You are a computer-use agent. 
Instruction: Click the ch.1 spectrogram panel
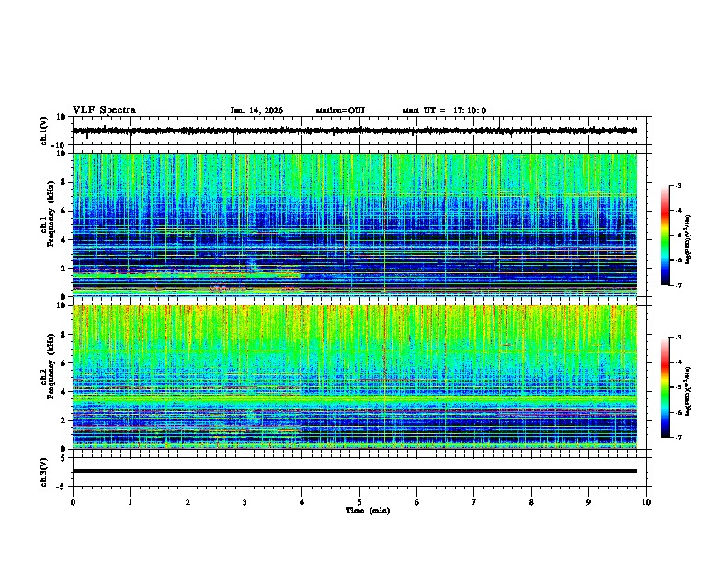tap(355, 224)
